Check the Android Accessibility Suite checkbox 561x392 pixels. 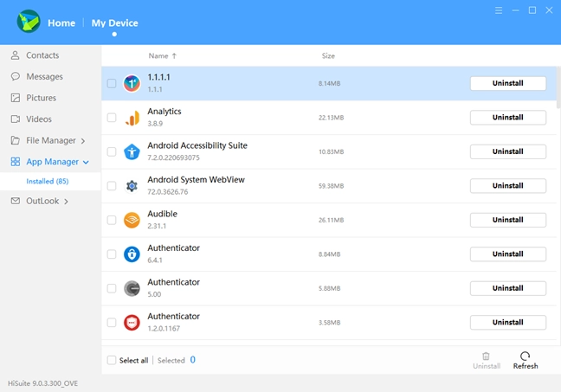click(112, 151)
